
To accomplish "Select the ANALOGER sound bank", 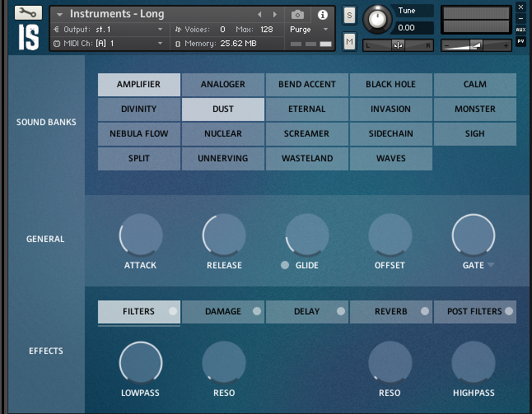I will (223, 85).
